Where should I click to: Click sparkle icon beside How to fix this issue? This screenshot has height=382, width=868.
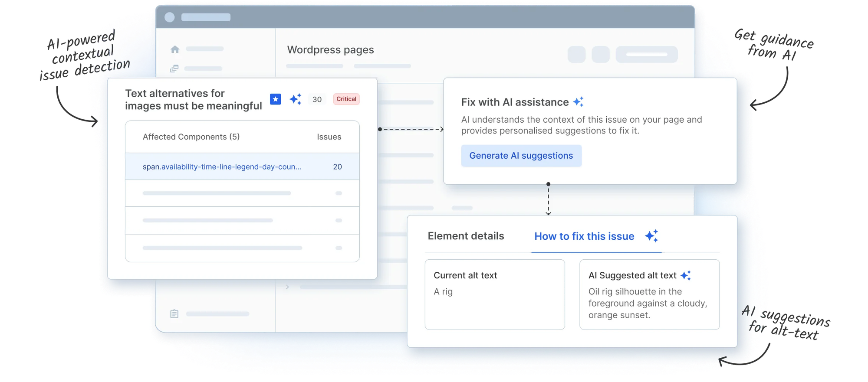point(651,236)
